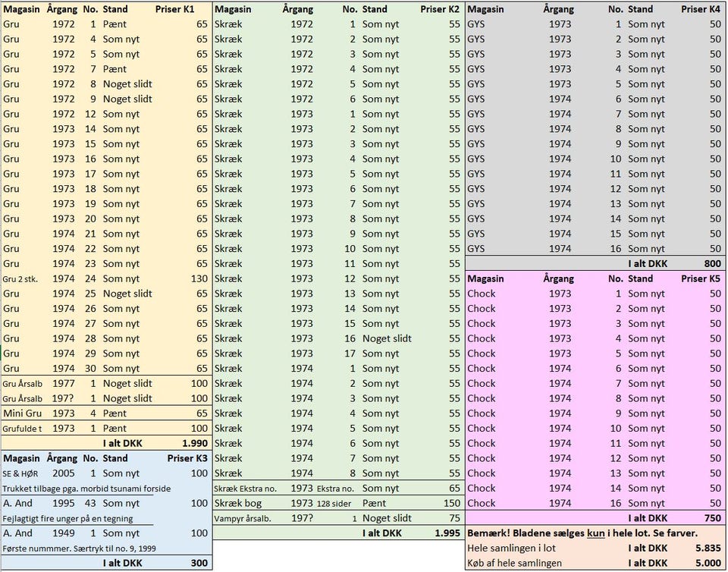Viewport: 728px width, 572px height.
Task: Select the grand total 5.835
Action: (x=708, y=548)
